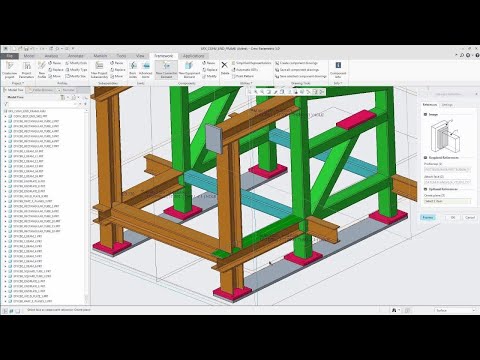
Task: Select the top assembly in the model tree
Action: [x=25, y=111]
